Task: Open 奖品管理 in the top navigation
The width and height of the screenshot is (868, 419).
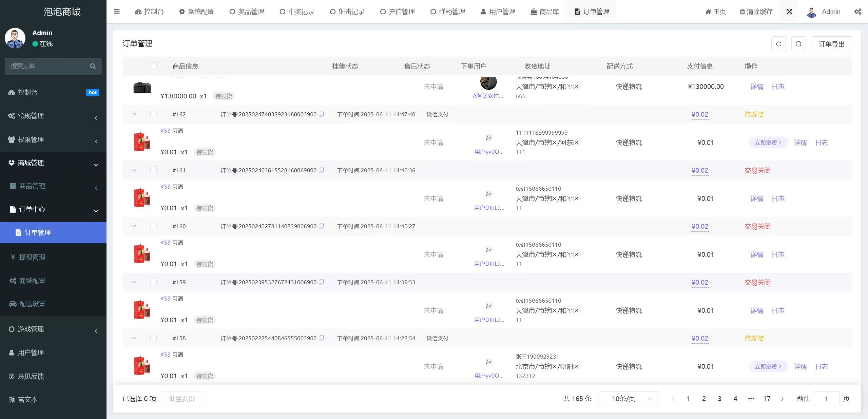Action: [246, 11]
